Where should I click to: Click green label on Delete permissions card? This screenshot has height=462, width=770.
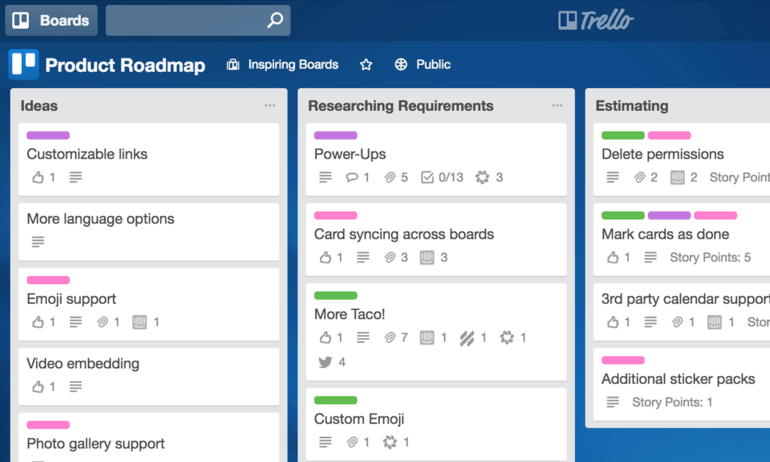click(623, 135)
